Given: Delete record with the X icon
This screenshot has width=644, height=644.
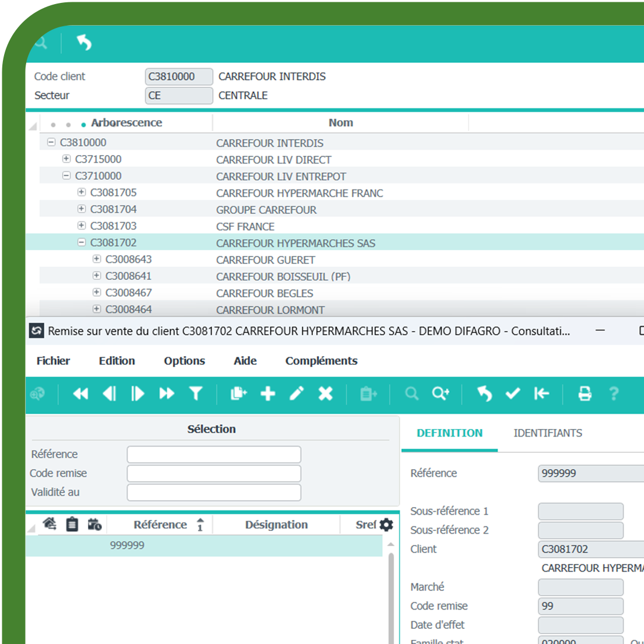Looking at the screenshot, I should (325, 394).
